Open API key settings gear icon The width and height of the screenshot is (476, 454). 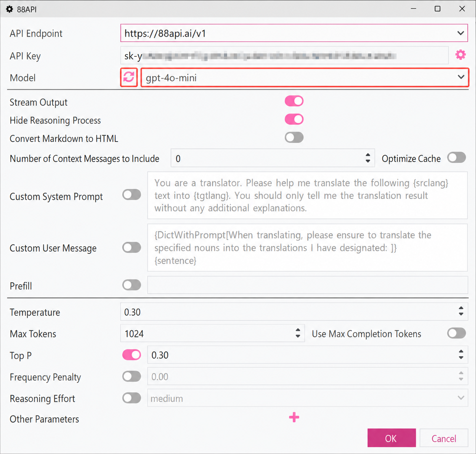pyautogui.click(x=460, y=55)
